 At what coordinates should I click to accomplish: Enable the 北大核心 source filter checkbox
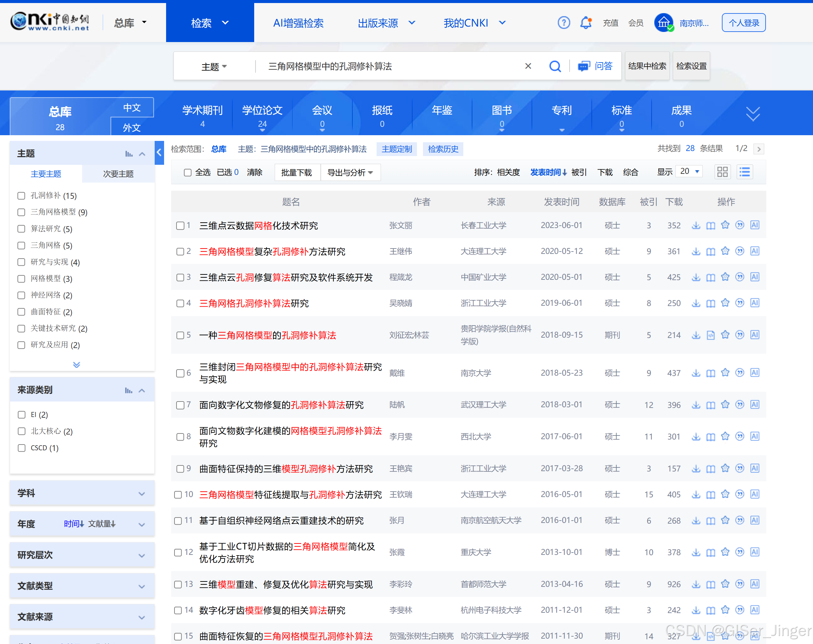point(22,431)
